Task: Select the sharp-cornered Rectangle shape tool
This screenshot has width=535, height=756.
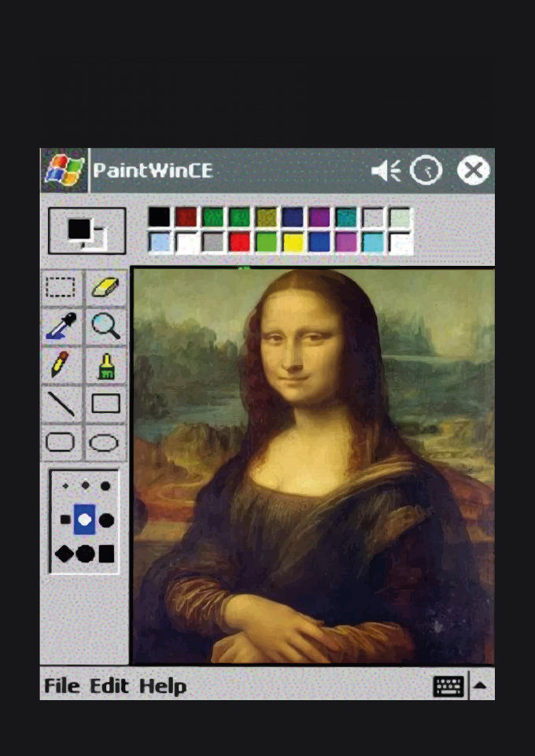Action: (x=105, y=404)
